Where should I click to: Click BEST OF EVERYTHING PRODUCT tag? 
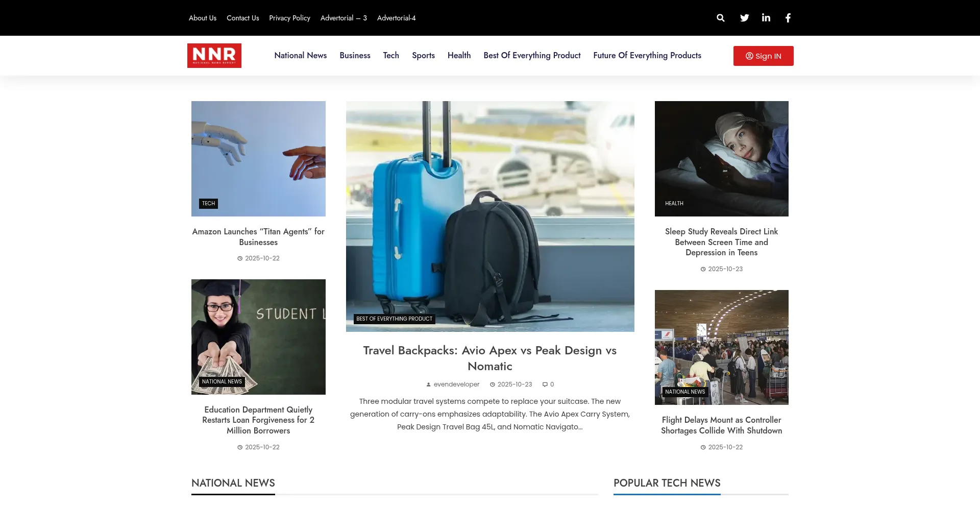click(x=395, y=319)
